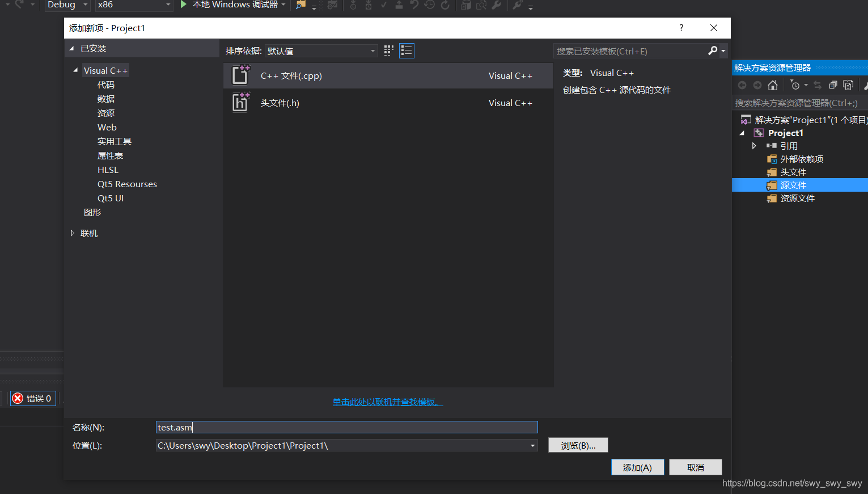The width and height of the screenshot is (868, 494).
Task: Click the Project1 project icon in tree
Action: [759, 133]
